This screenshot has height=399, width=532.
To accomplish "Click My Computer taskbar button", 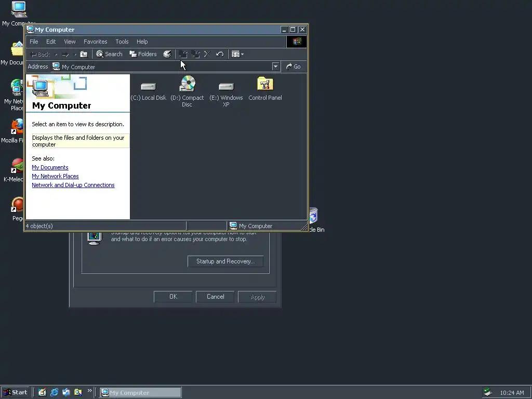I will click(x=140, y=393).
